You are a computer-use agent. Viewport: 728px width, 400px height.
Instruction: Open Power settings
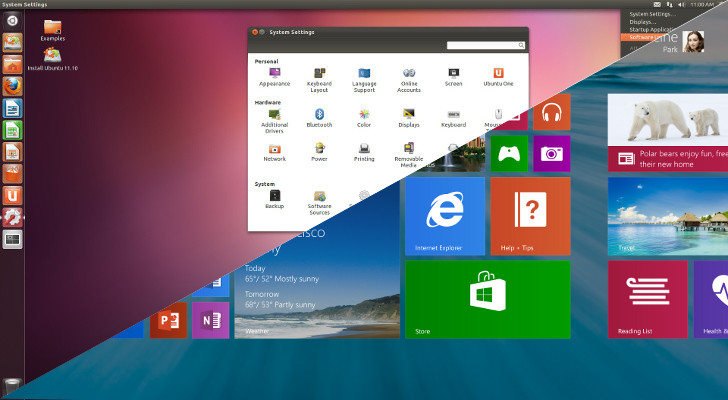(x=319, y=150)
